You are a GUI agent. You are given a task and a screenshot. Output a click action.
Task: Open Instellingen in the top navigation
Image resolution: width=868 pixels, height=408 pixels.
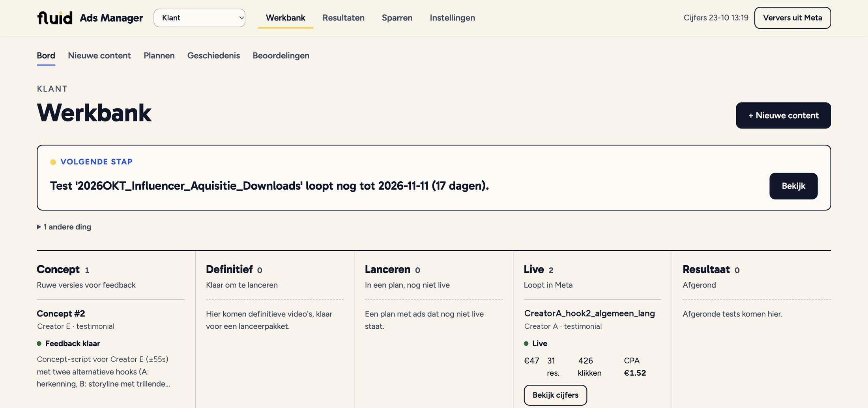coord(452,18)
